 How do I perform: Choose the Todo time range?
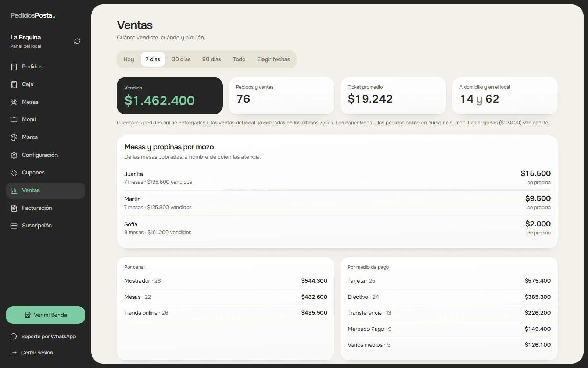pos(239,59)
